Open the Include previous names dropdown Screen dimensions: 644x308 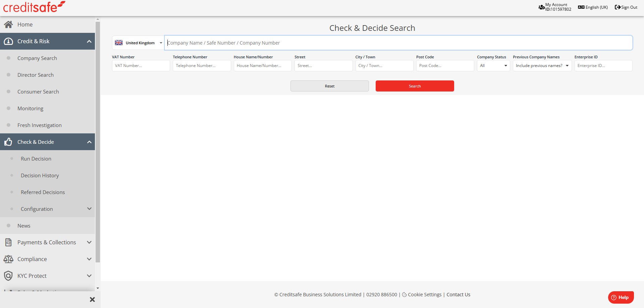coord(541,65)
